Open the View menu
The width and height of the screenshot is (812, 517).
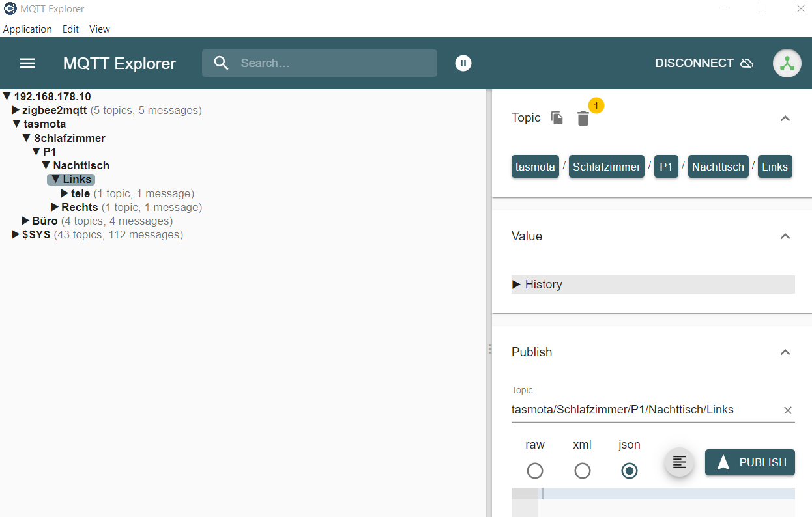coord(100,29)
